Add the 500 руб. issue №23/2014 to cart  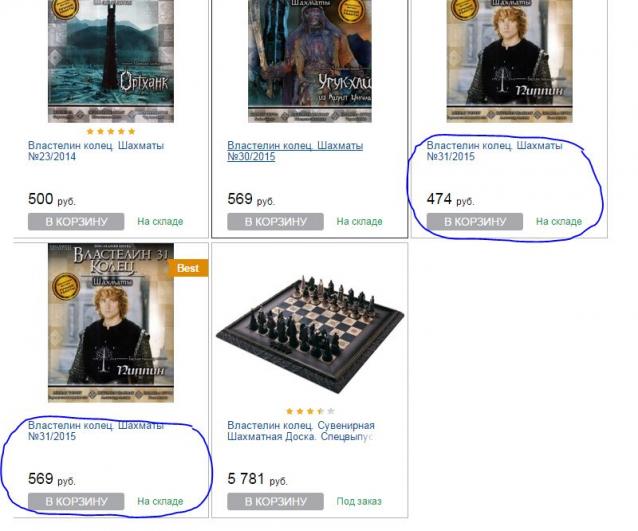[76, 222]
